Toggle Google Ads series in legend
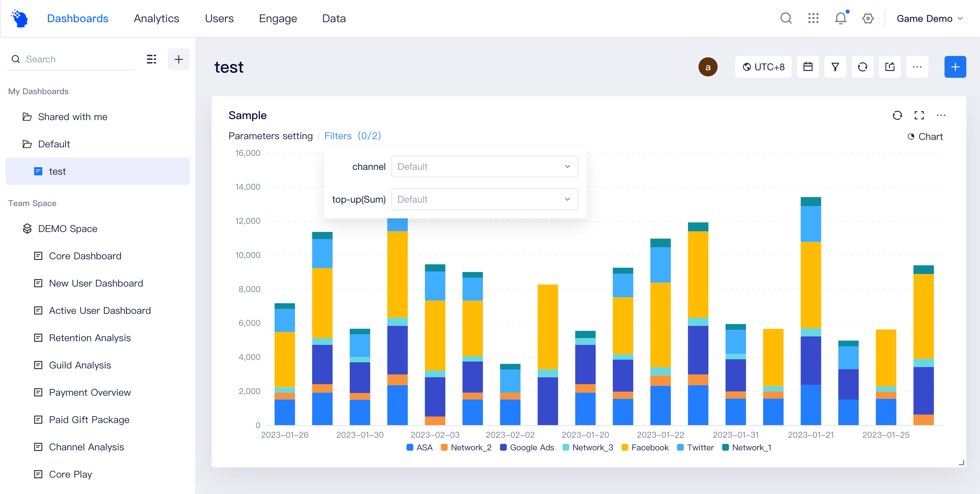This screenshot has width=980, height=494. [527, 447]
